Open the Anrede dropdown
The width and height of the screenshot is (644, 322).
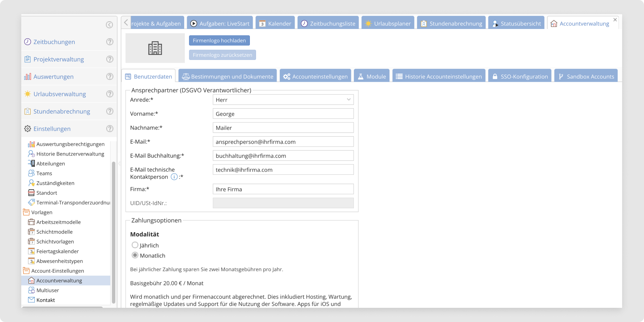[283, 100]
